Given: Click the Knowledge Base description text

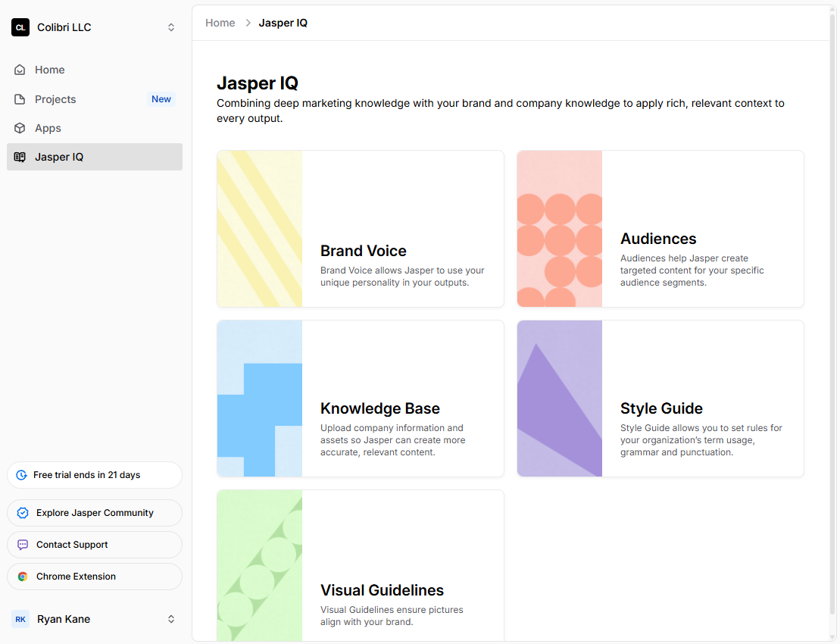Looking at the screenshot, I should pyautogui.click(x=392, y=440).
